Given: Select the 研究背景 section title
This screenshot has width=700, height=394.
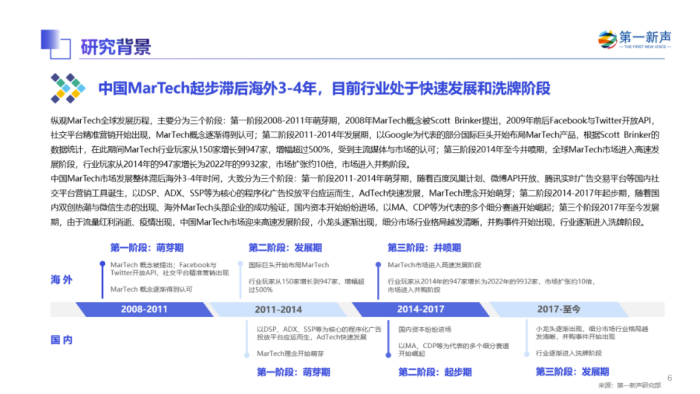Looking at the screenshot, I should (116, 47).
